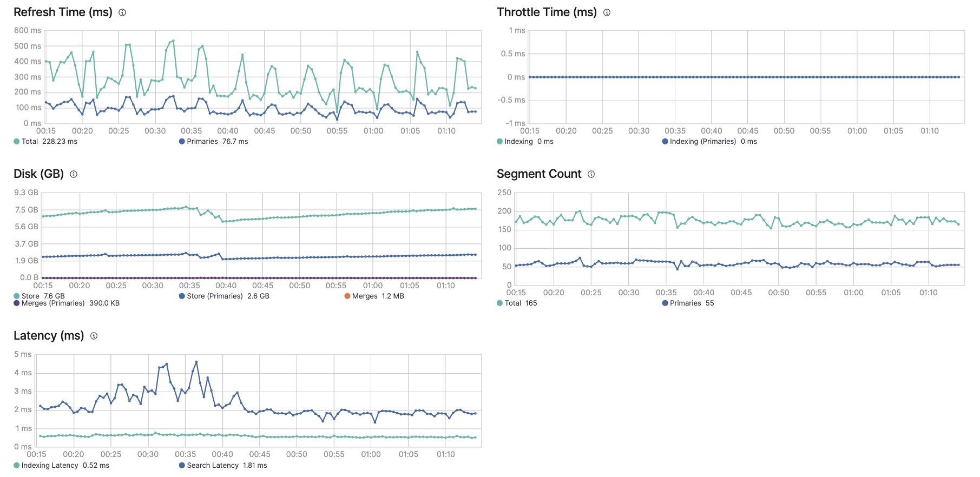Click the Refresh Time (ms) chart title

coord(63,12)
